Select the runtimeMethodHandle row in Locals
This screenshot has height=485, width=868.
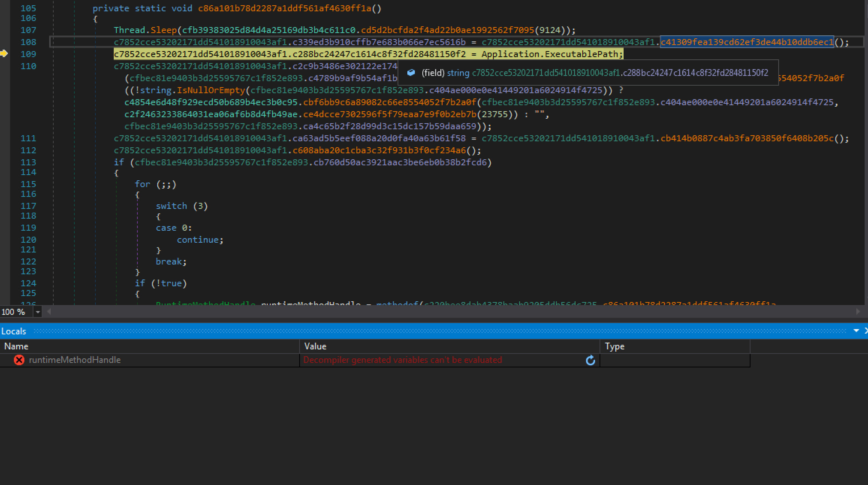coord(375,360)
